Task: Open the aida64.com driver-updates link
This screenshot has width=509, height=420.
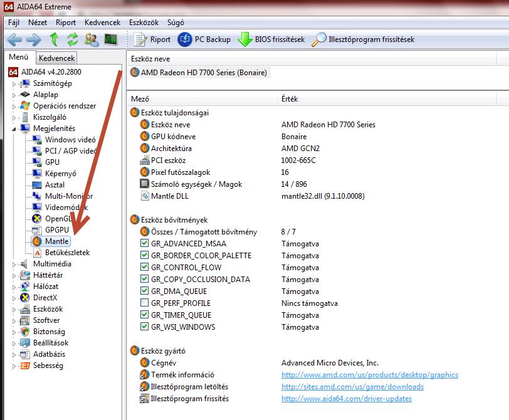Action: [x=347, y=399]
